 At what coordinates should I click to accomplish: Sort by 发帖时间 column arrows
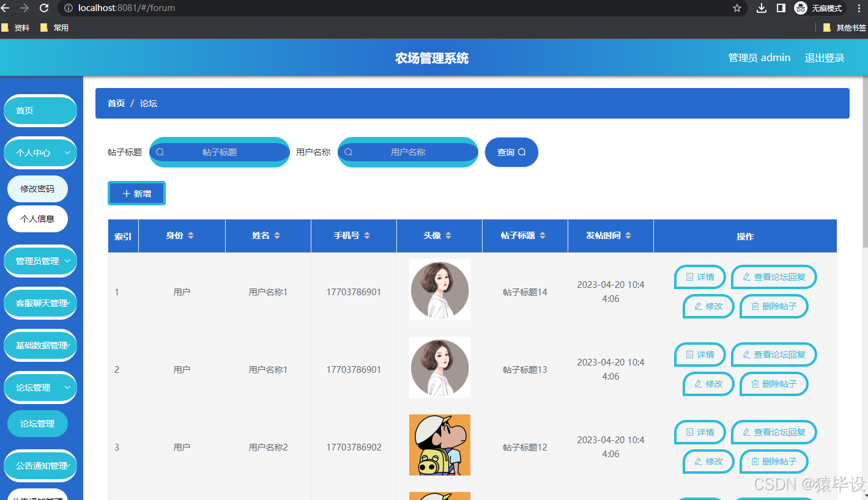click(628, 235)
